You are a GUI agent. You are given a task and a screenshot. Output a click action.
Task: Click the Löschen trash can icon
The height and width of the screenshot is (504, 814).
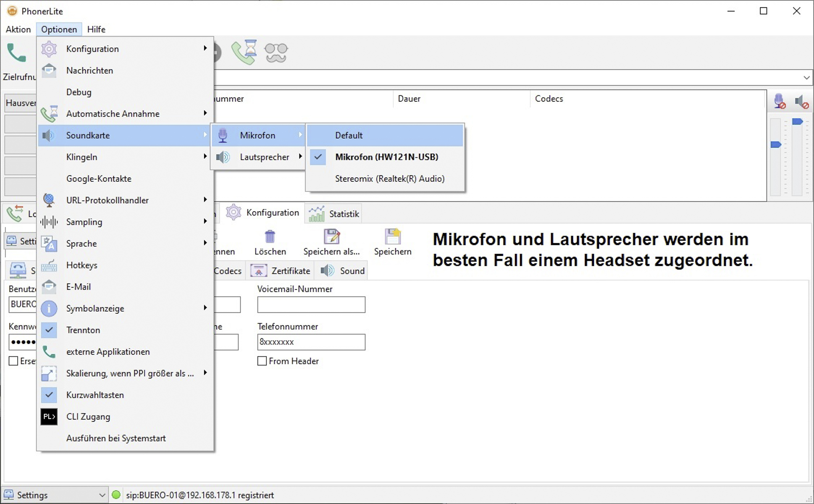pyautogui.click(x=270, y=236)
